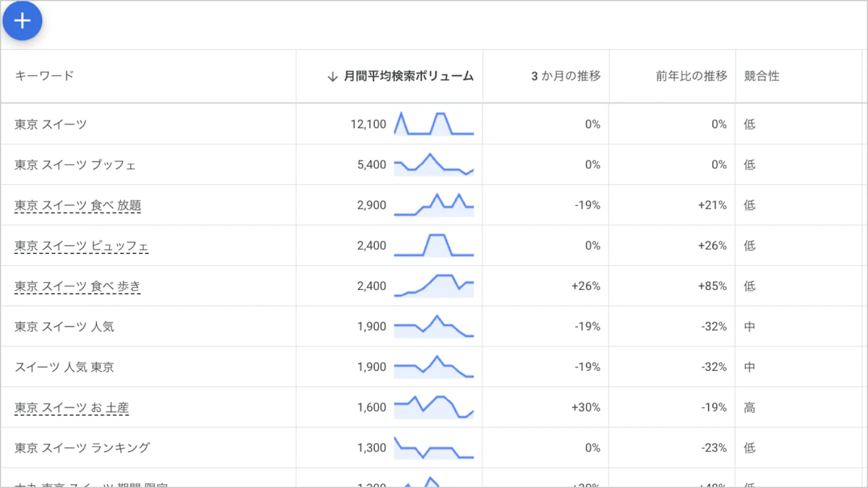
Task: Select sparkline for 東京 スイーツ ランキング
Action: tap(434, 448)
